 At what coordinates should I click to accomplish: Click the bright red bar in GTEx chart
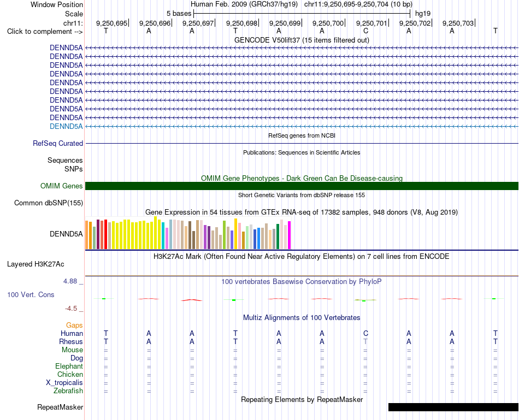point(105,234)
